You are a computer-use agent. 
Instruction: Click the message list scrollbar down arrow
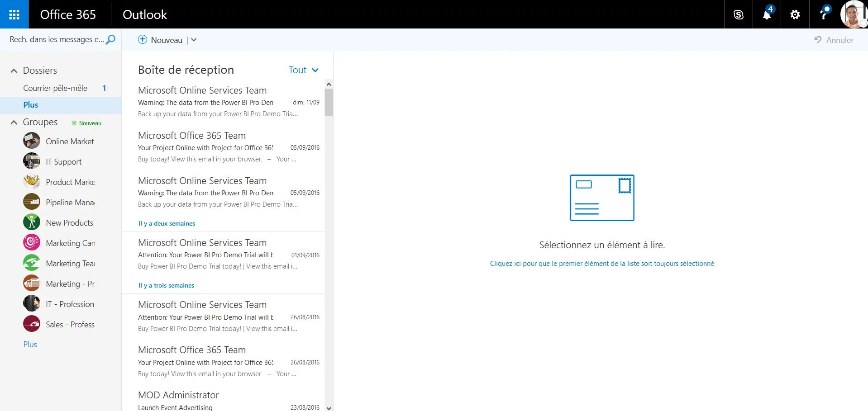click(329, 407)
